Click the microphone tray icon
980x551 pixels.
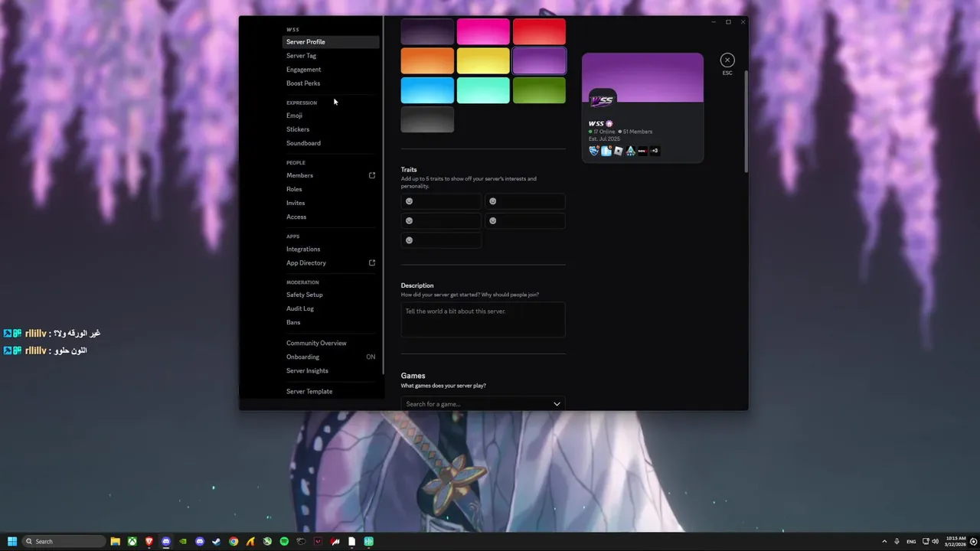[897, 541]
